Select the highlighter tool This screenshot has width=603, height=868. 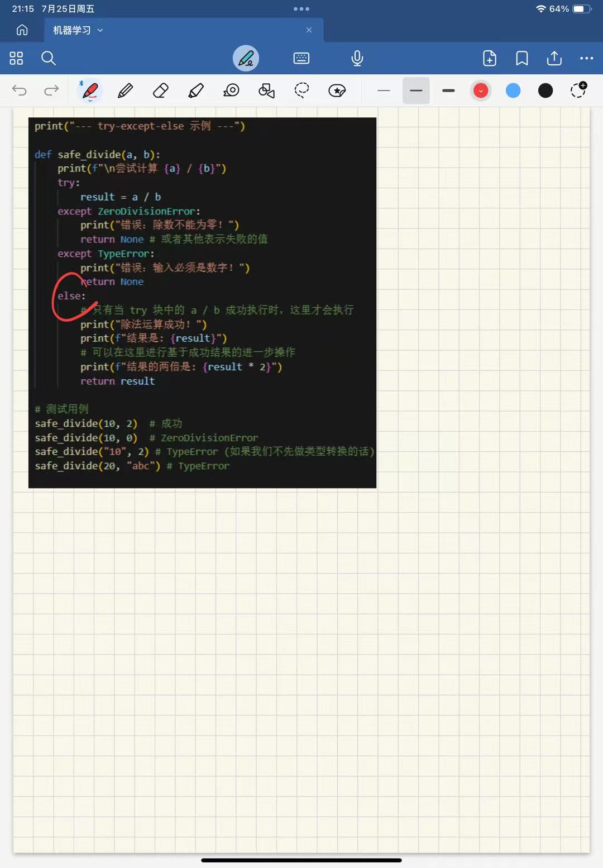196,90
